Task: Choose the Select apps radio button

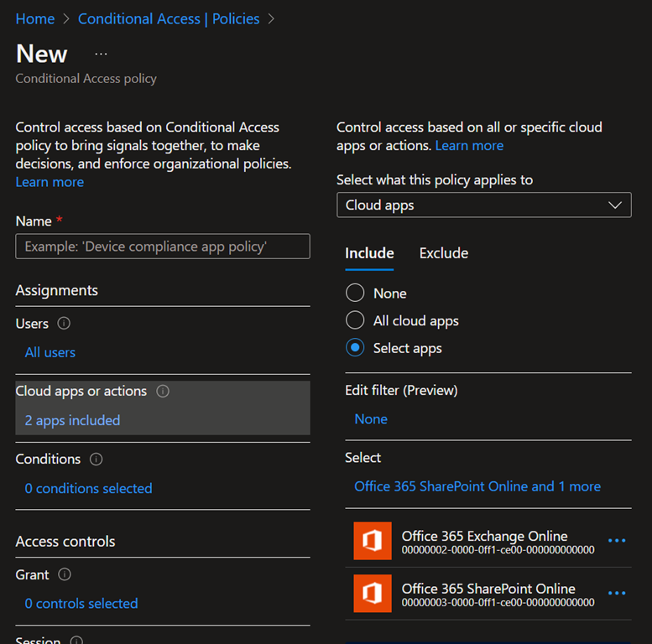Action: (x=355, y=348)
